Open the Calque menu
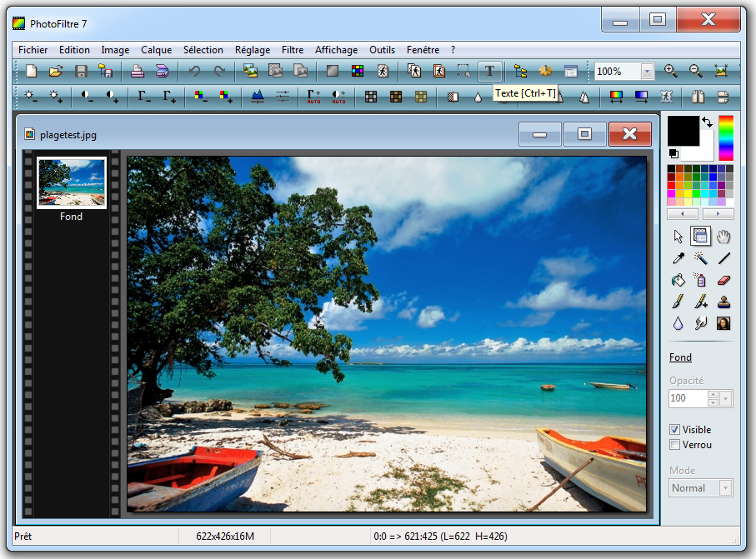Image resolution: width=756 pixels, height=559 pixels. pyautogui.click(x=156, y=50)
